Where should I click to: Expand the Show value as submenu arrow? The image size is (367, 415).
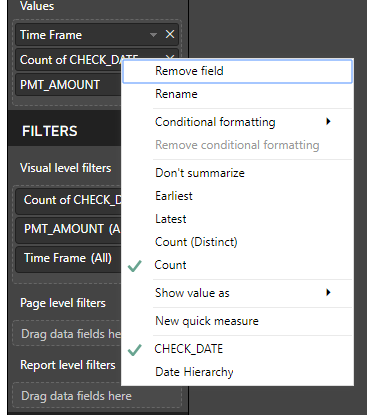click(x=328, y=292)
